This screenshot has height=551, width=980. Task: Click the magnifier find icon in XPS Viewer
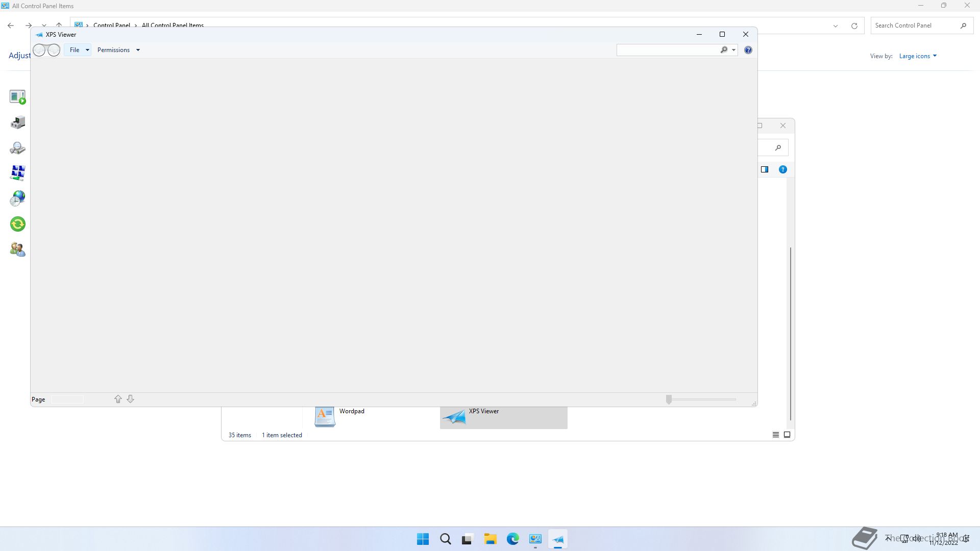pyautogui.click(x=723, y=50)
